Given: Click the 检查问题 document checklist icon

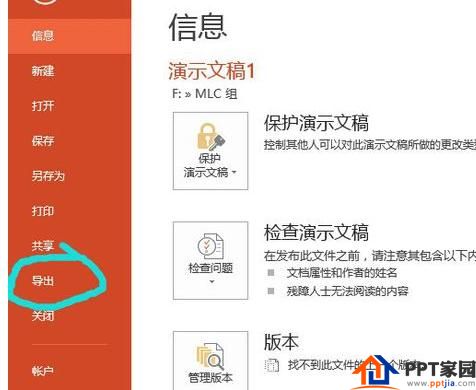Looking at the screenshot, I should coord(211,246).
